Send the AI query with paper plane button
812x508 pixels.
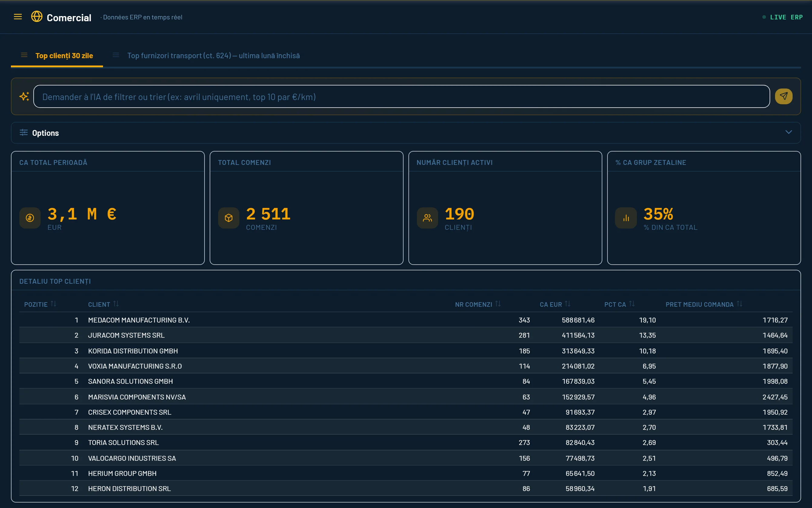[784, 96]
